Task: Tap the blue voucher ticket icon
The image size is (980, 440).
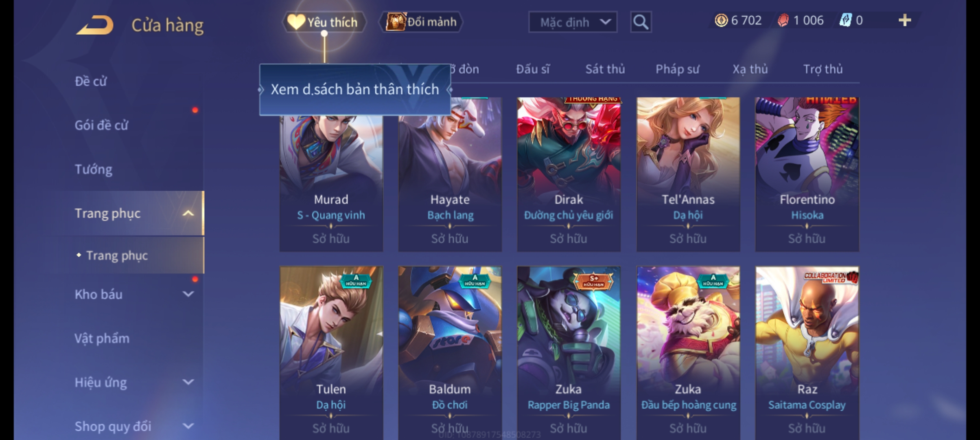Action: coord(846,20)
